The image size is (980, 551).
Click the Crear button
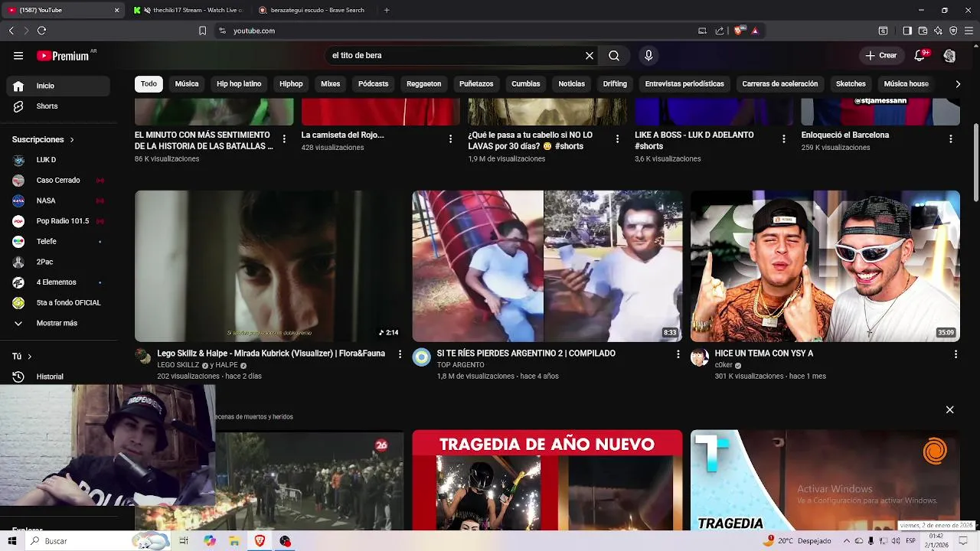(880, 56)
